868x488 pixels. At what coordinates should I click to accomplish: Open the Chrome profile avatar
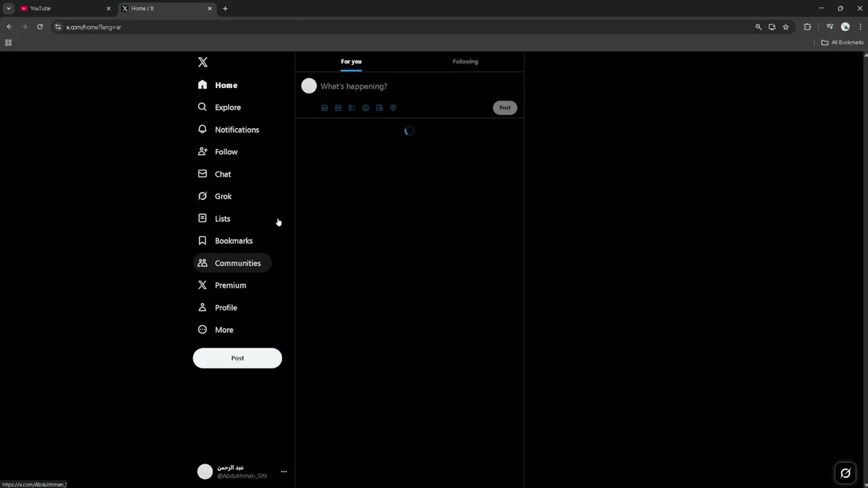(845, 27)
